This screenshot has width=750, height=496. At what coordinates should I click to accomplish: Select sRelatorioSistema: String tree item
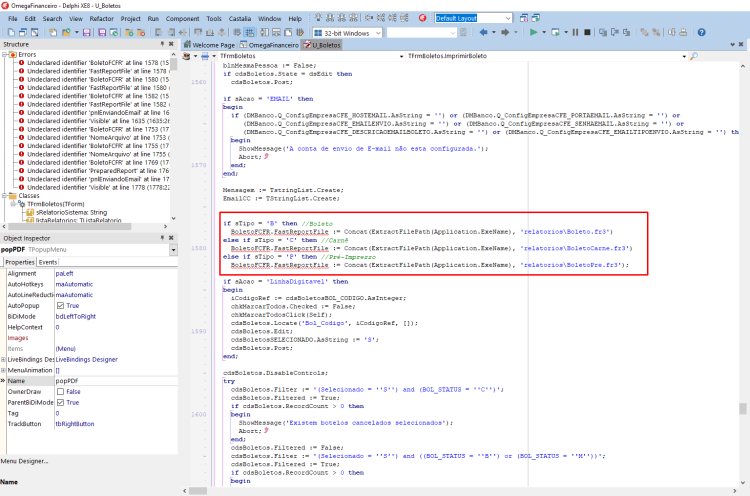coord(72,212)
